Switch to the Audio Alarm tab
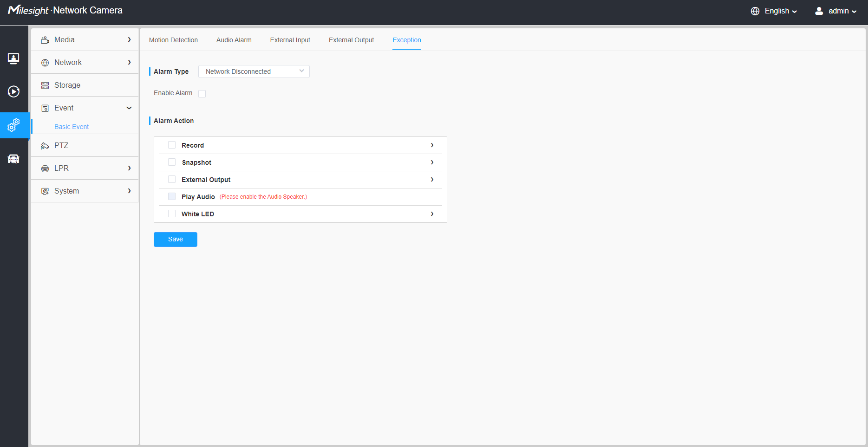868x447 pixels. (x=234, y=40)
